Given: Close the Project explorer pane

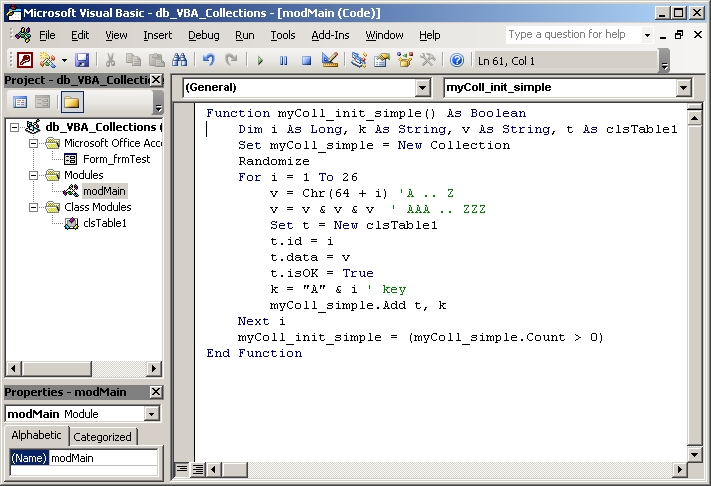Looking at the screenshot, I should [156, 80].
